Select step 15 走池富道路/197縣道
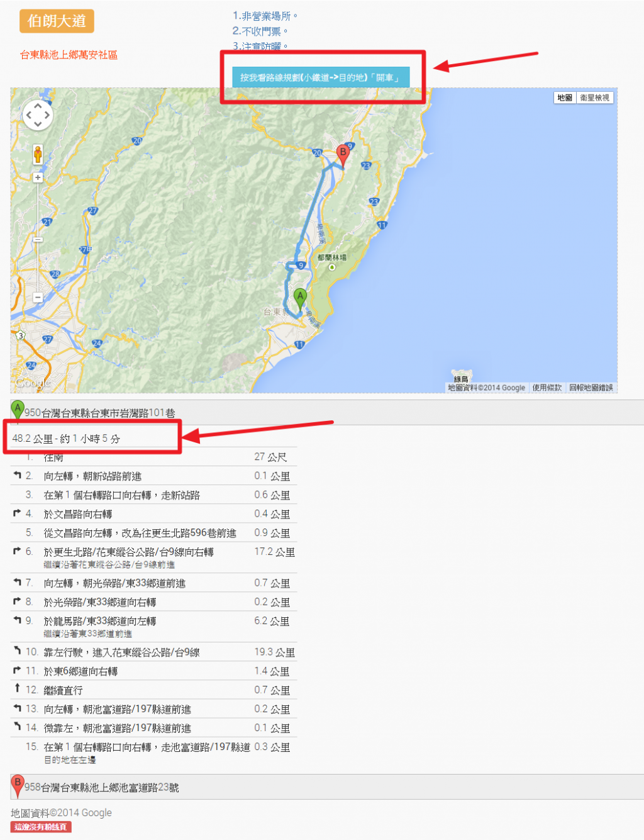The height and width of the screenshot is (840, 644). click(154, 752)
